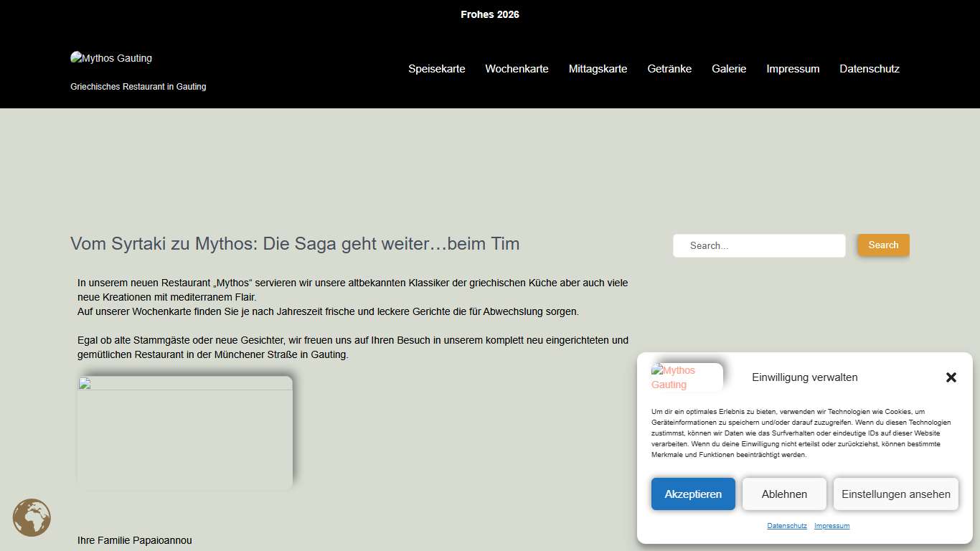The image size is (980, 551).
Task: Click the Mythos Gauting header logo
Action: tap(111, 58)
